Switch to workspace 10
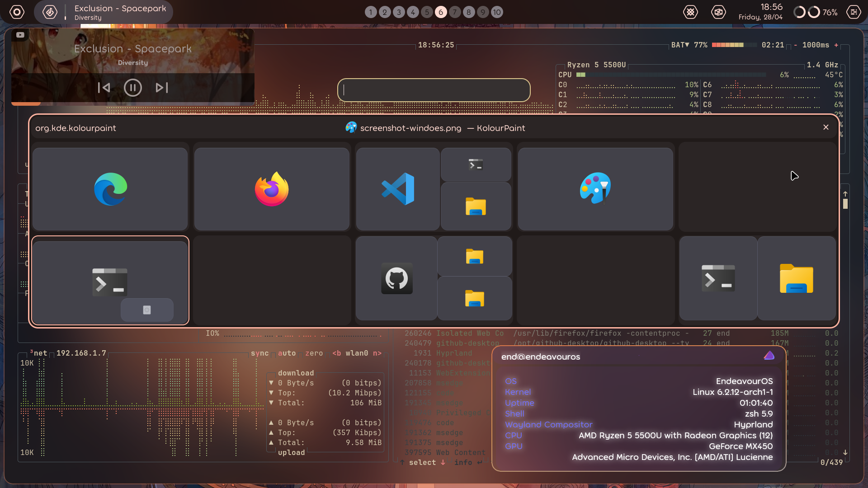This screenshot has width=868, height=488. click(x=497, y=12)
